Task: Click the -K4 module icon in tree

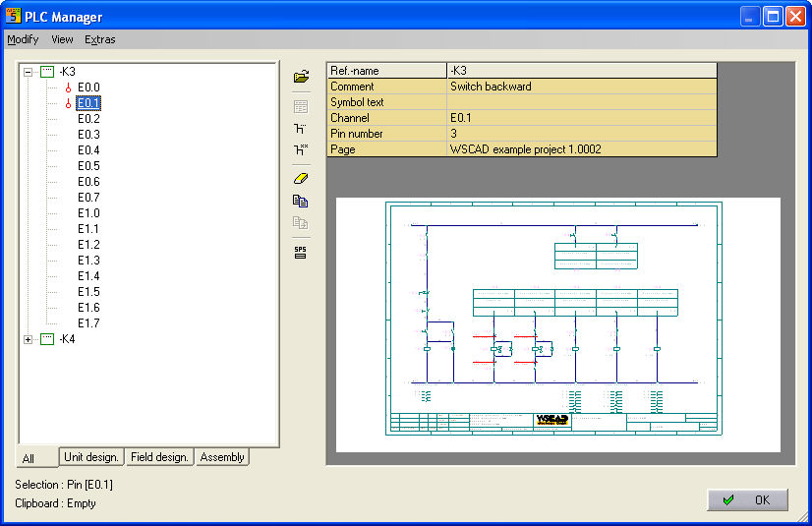Action: [x=47, y=339]
